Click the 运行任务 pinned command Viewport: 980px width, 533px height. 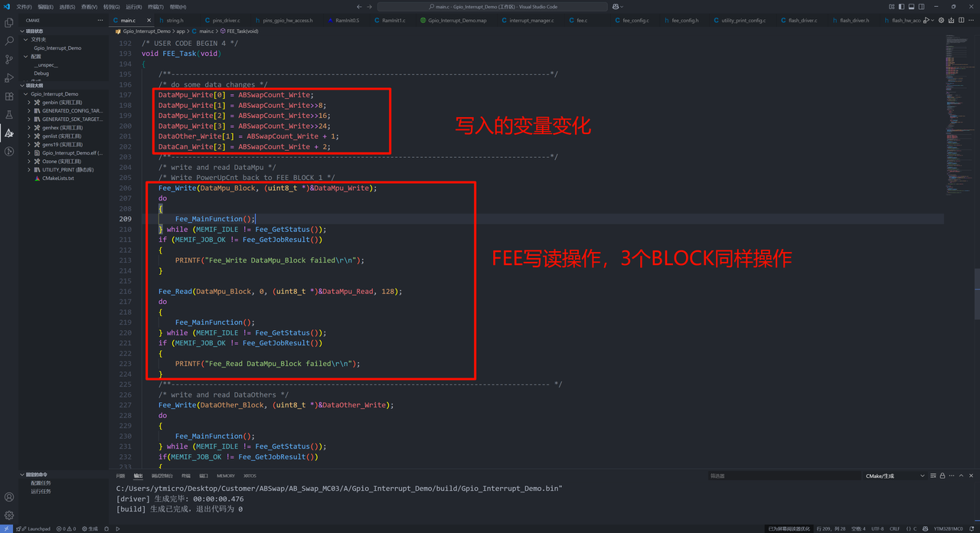pos(41,492)
